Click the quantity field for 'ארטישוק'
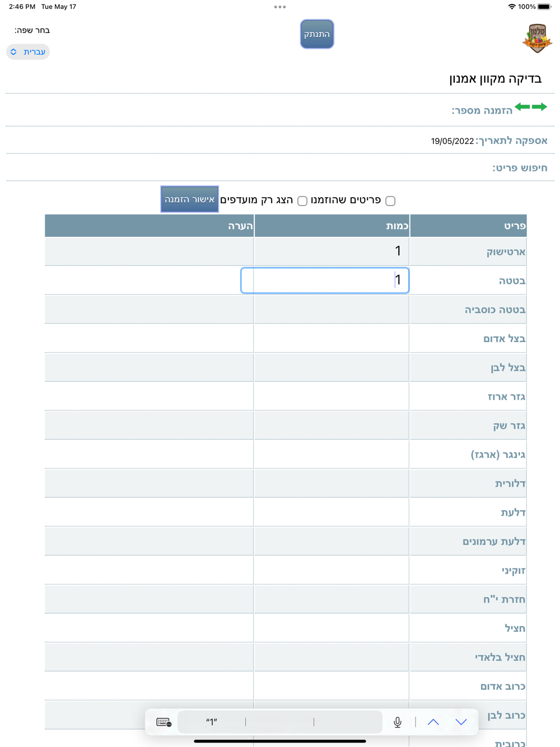 (x=332, y=251)
